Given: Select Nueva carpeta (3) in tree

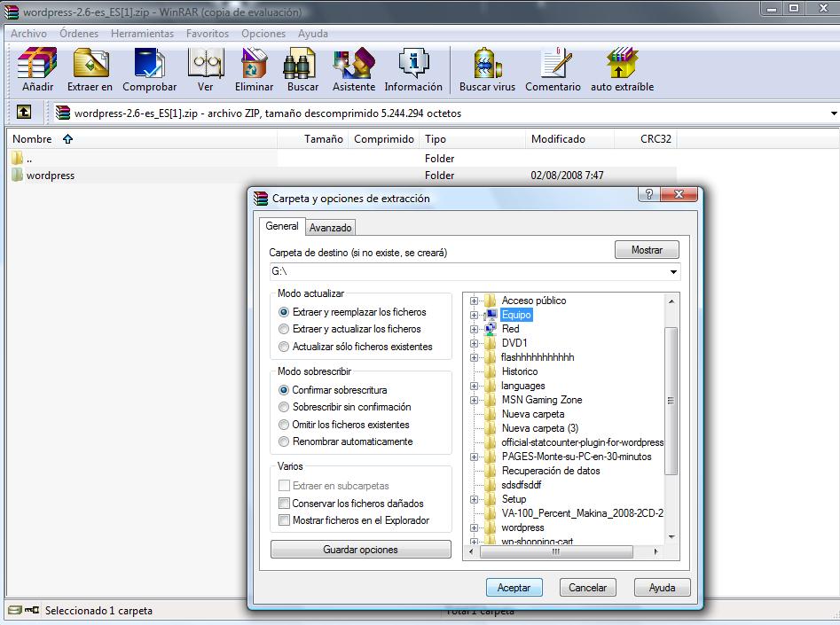Looking at the screenshot, I should pyautogui.click(x=540, y=428).
